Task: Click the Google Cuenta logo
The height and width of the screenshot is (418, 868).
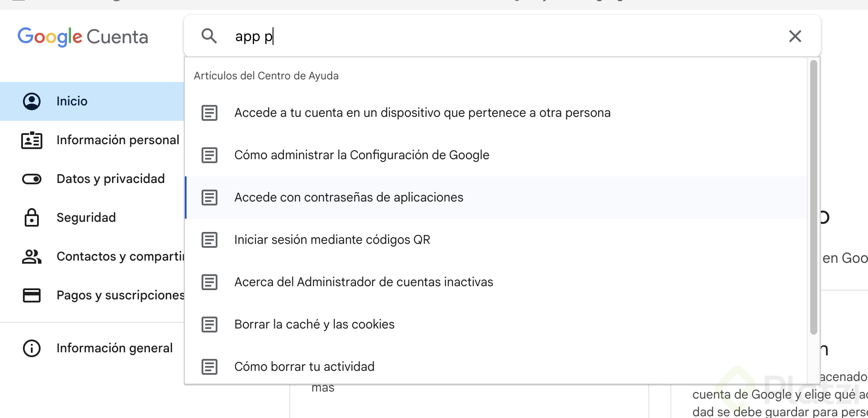Action: pyautogui.click(x=83, y=37)
